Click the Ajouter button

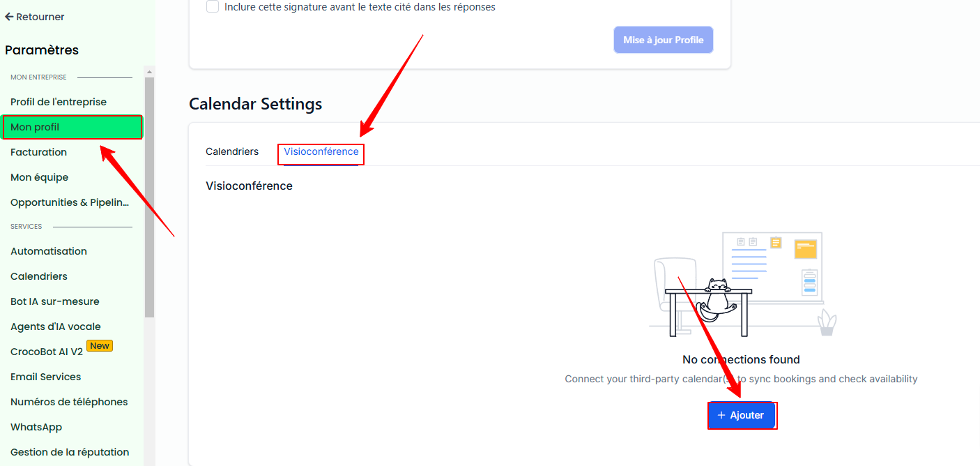tap(741, 415)
